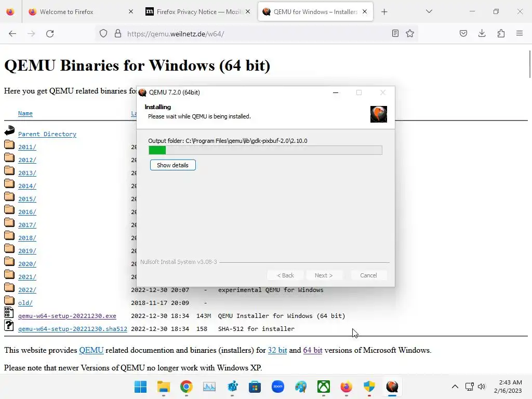Open Windows Start menu
This screenshot has width=532, height=399.
pyautogui.click(x=140, y=387)
